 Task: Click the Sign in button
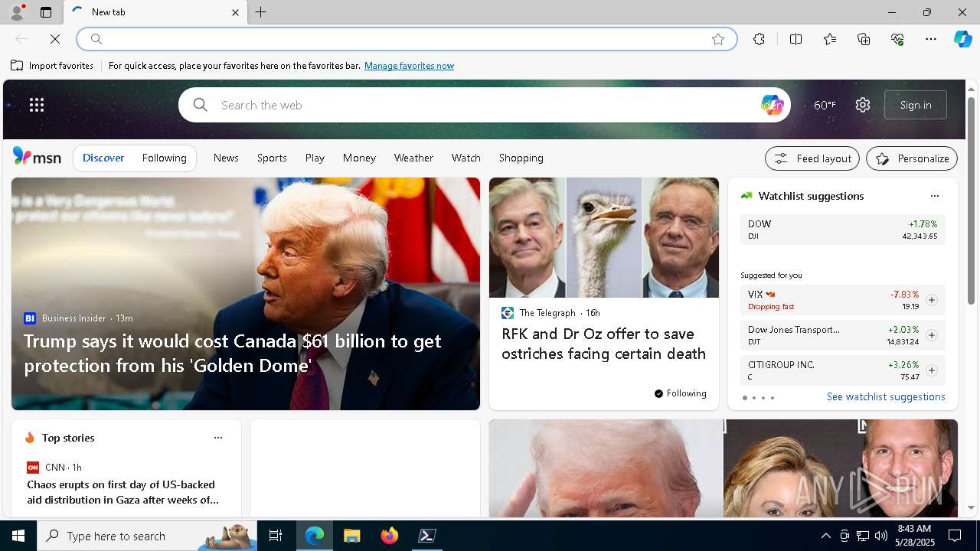pos(916,105)
